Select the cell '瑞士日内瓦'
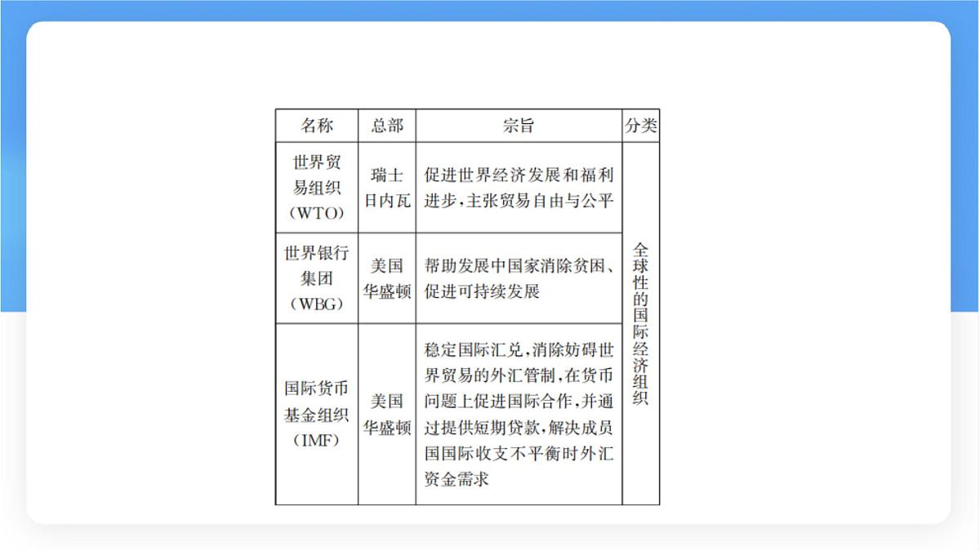Screen dimensions: 980x551 pos(387,188)
